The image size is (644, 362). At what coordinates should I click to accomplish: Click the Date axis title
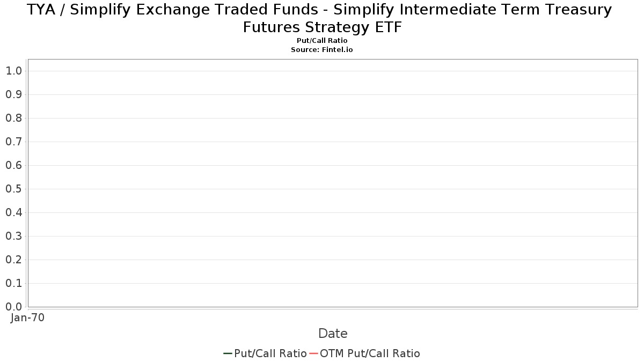(333, 334)
